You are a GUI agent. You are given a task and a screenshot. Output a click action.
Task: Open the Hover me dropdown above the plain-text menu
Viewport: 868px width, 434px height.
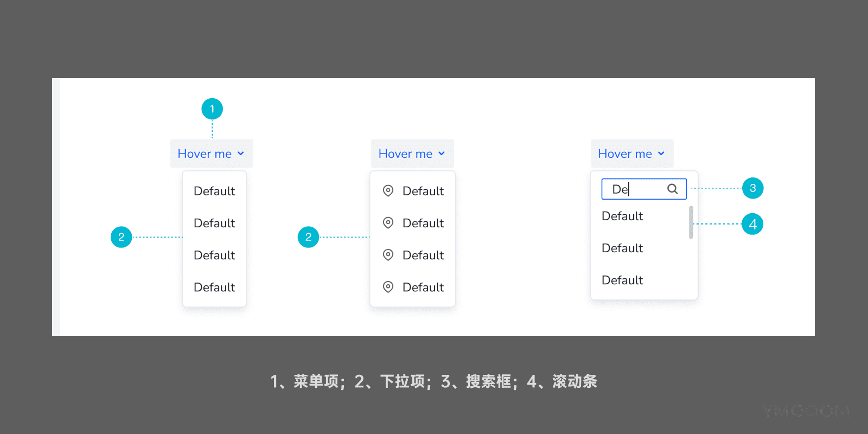pyautogui.click(x=212, y=154)
